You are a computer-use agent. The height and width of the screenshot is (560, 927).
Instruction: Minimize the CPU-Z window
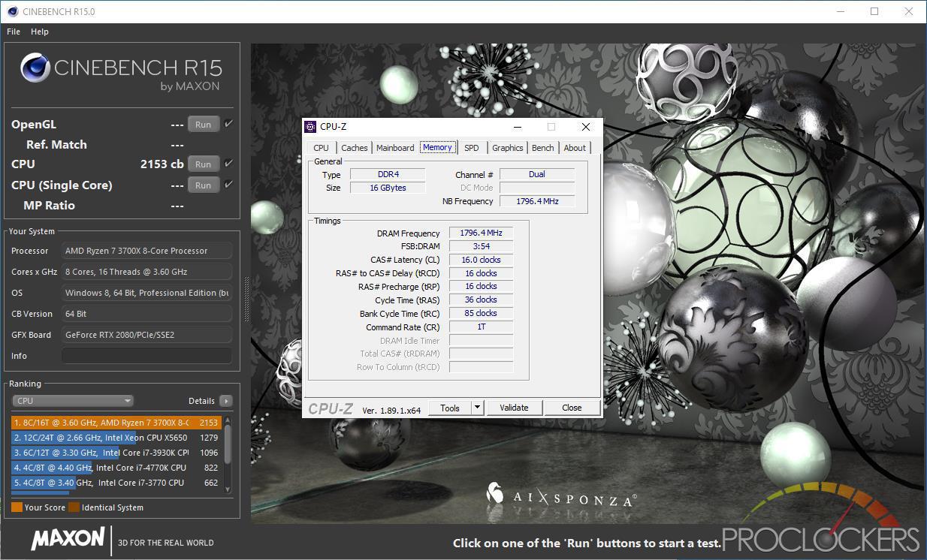pos(517,127)
